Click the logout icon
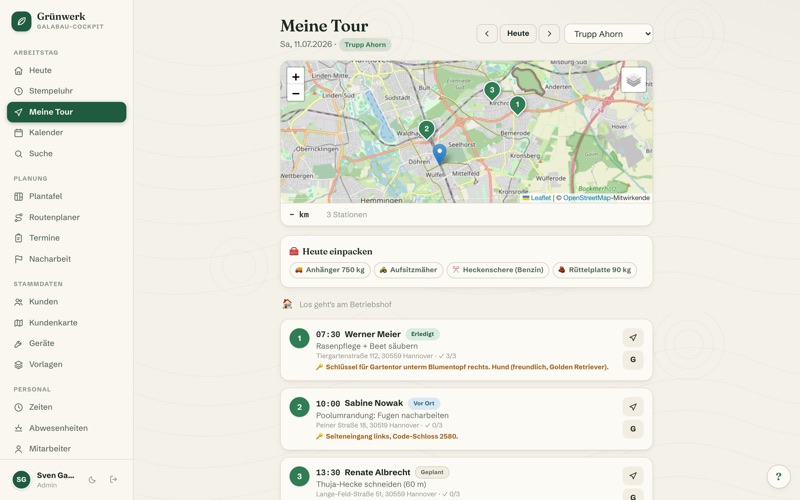 113,480
